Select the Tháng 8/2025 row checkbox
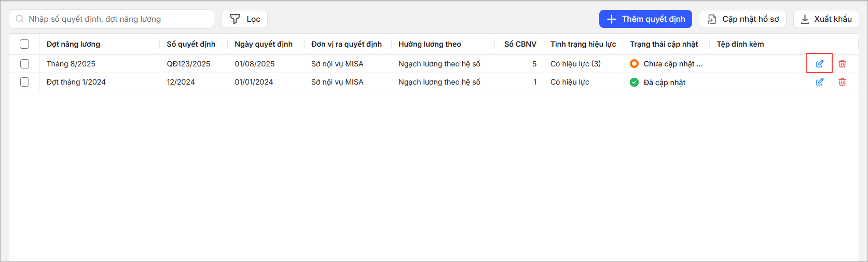868x262 pixels. [24, 64]
